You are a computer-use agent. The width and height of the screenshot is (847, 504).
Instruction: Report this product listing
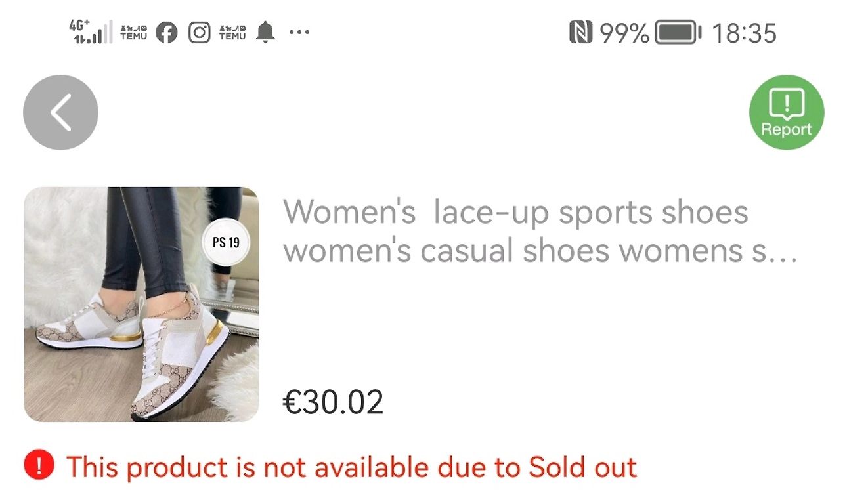pos(786,112)
